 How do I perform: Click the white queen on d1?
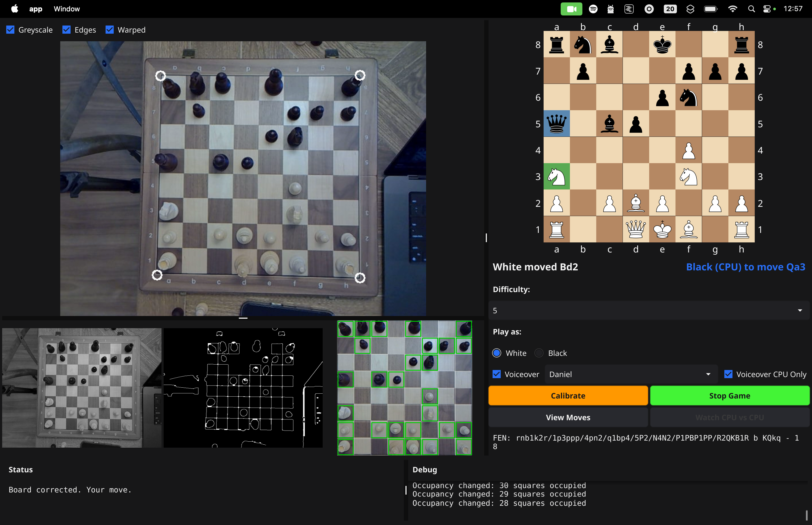coord(636,229)
